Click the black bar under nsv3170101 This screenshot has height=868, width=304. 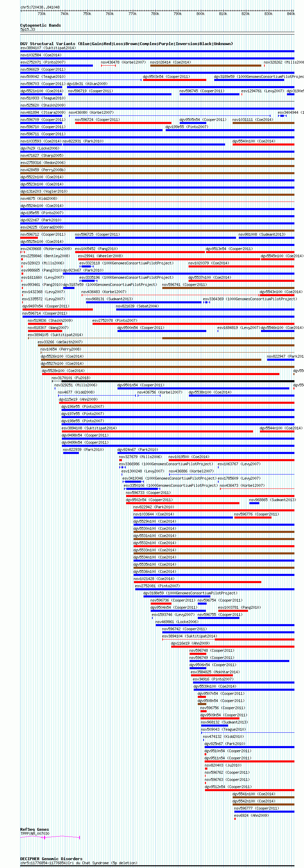point(178,381)
